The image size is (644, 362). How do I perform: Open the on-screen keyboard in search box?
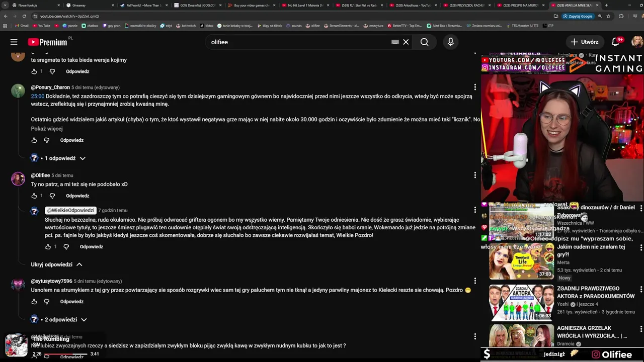[395, 42]
